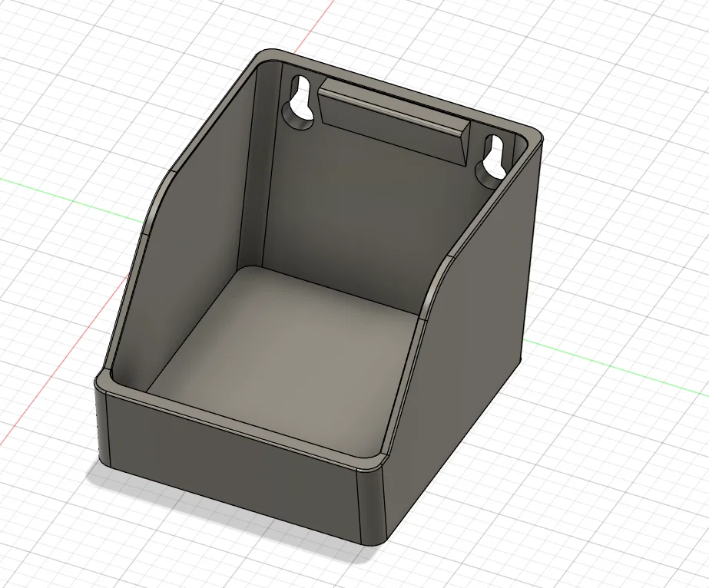This screenshot has width=709, height=588.
Task: Select the rounded front-right vertical corner fillet
Action: pyautogui.click(x=372, y=507)
